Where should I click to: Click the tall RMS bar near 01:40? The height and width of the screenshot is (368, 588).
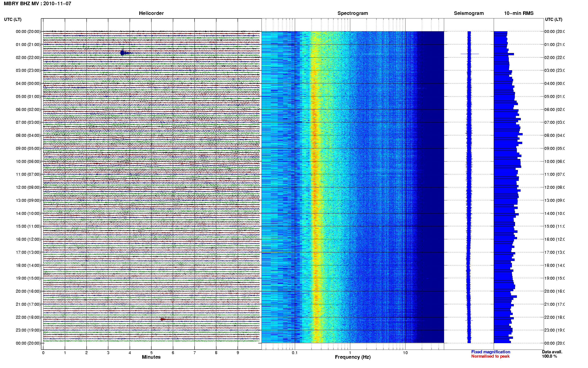(504, 54)
